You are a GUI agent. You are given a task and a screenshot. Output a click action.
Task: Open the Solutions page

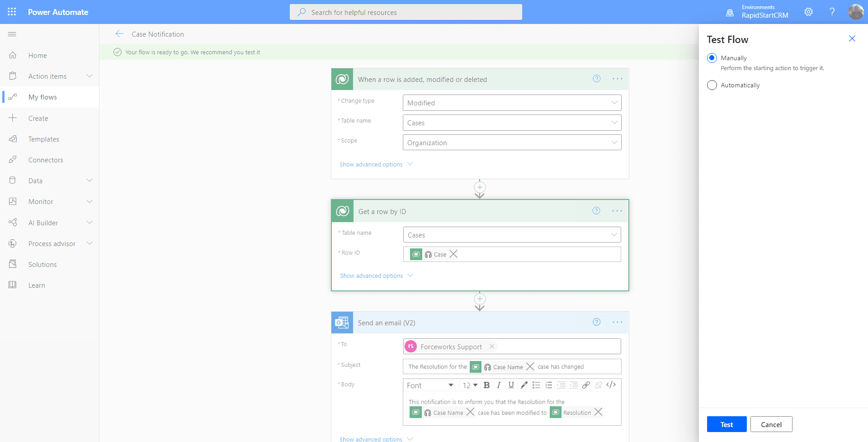[42, 264]
